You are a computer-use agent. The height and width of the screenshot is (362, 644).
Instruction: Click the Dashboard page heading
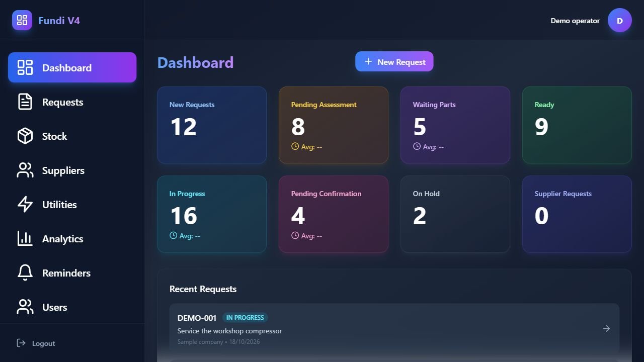[x=195, y=62]
